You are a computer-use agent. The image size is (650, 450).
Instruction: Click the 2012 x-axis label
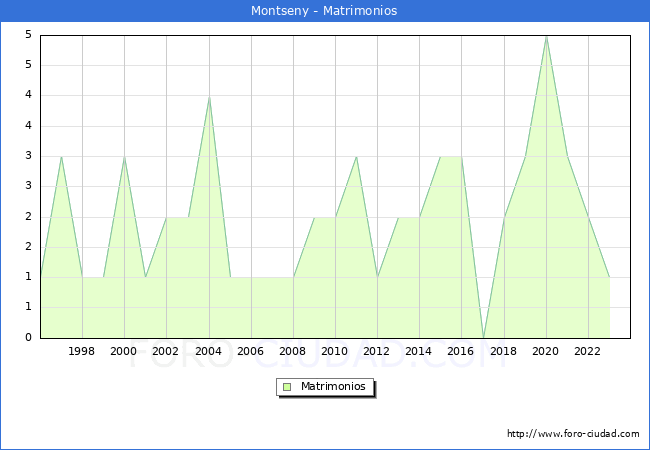376,351
